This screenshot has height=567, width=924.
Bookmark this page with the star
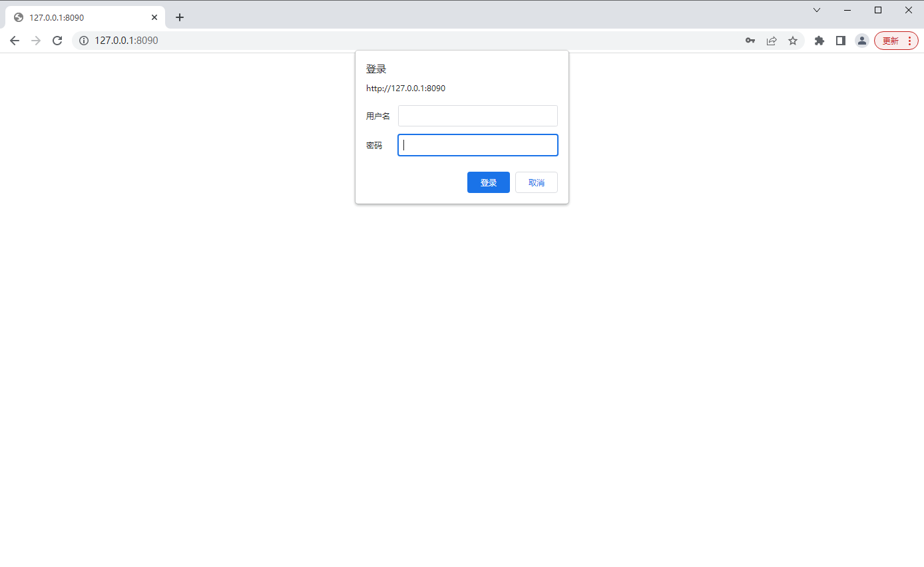(x=793, y=41)
